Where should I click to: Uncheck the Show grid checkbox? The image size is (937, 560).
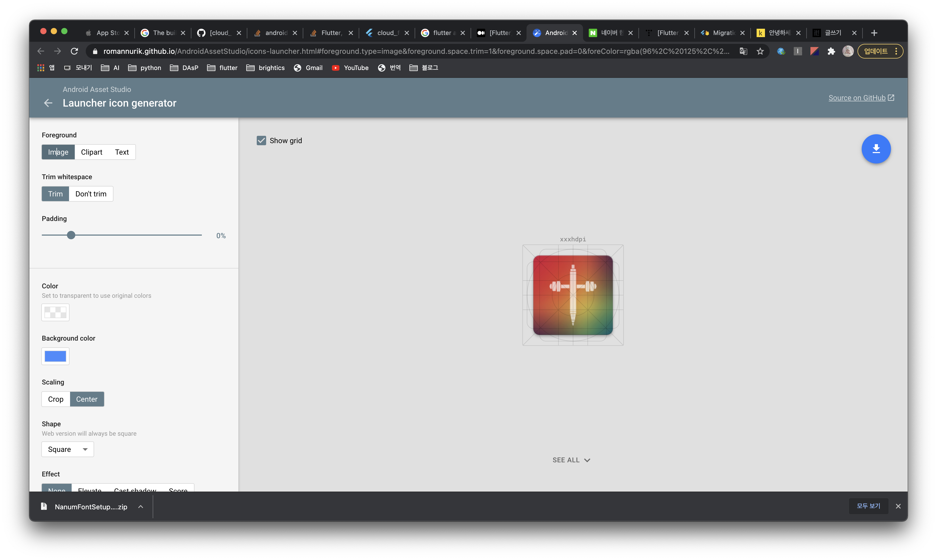[x=261, y=141]
